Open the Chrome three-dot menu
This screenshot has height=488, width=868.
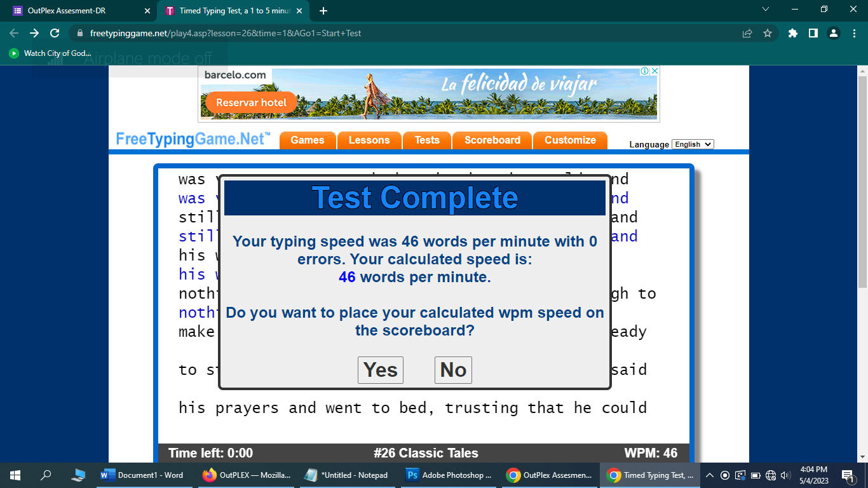[x=854, y=33]
